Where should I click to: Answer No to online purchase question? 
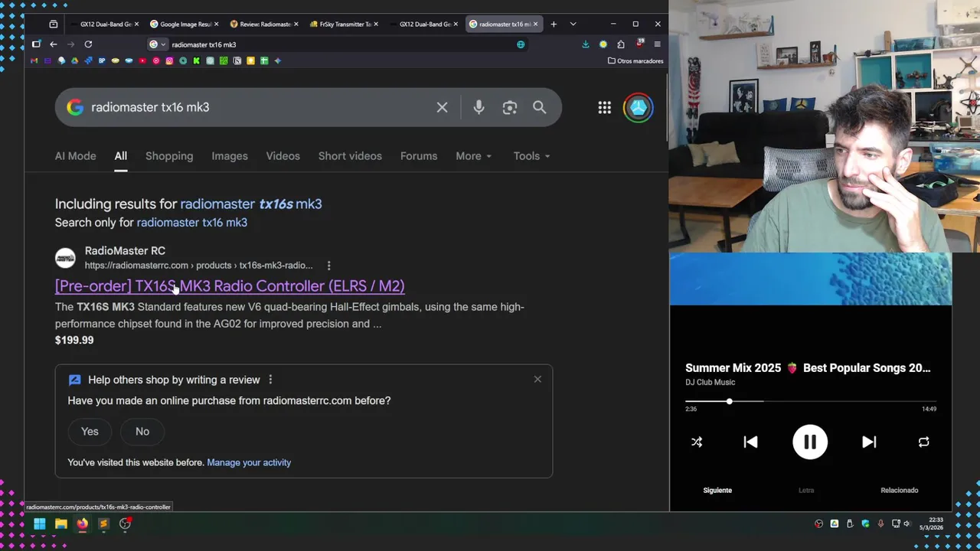[x=142, y=432]
